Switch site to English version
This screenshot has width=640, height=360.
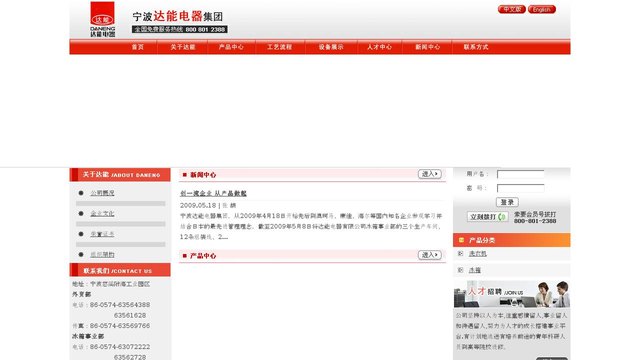coord(542,9)
